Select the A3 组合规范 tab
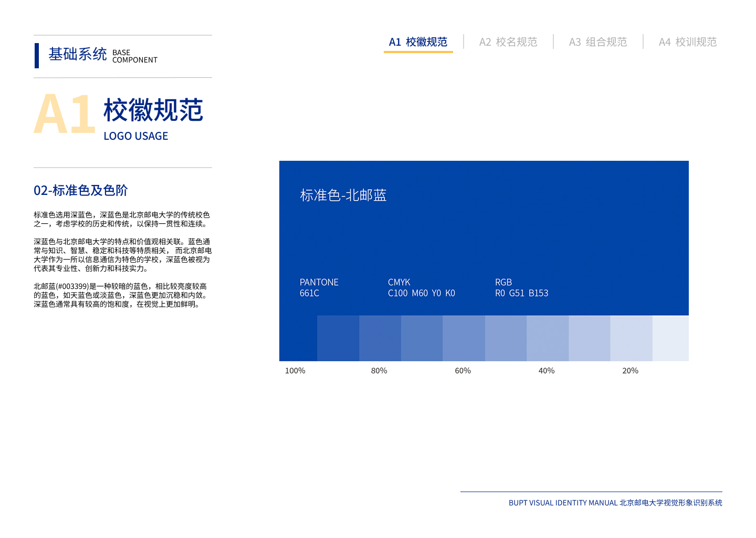Image resolution: width=756 pixels, height=538 pixels. (597, 42)
